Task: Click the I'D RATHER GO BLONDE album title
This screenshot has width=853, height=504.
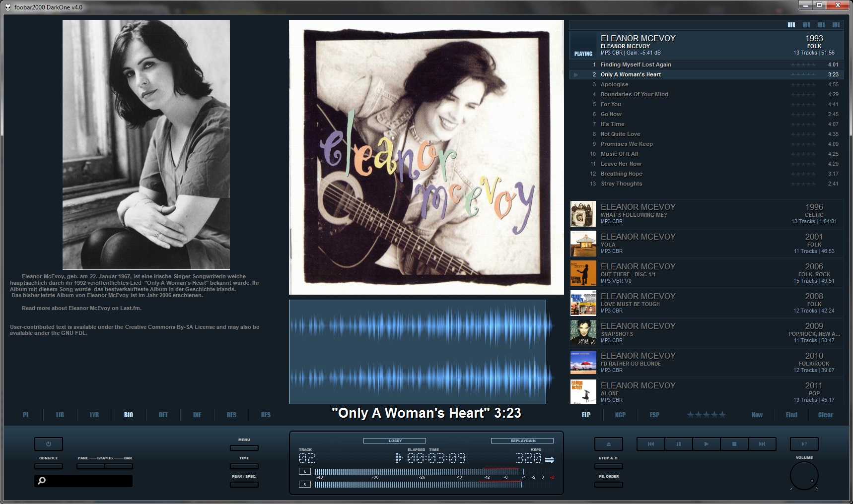Action: point(631,364)
